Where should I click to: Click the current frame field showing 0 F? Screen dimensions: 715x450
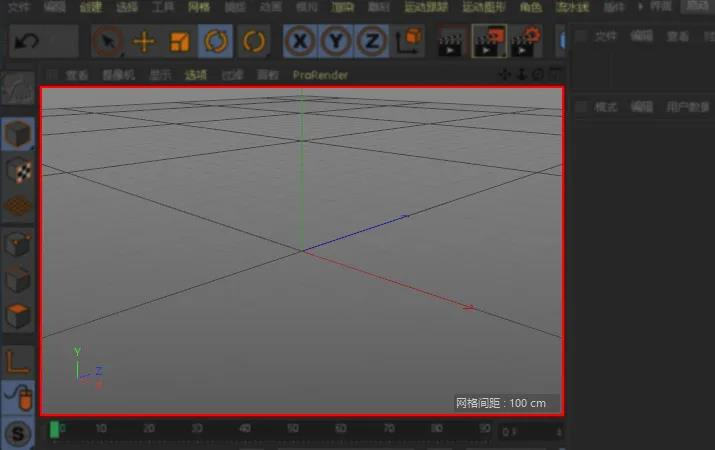531,431
